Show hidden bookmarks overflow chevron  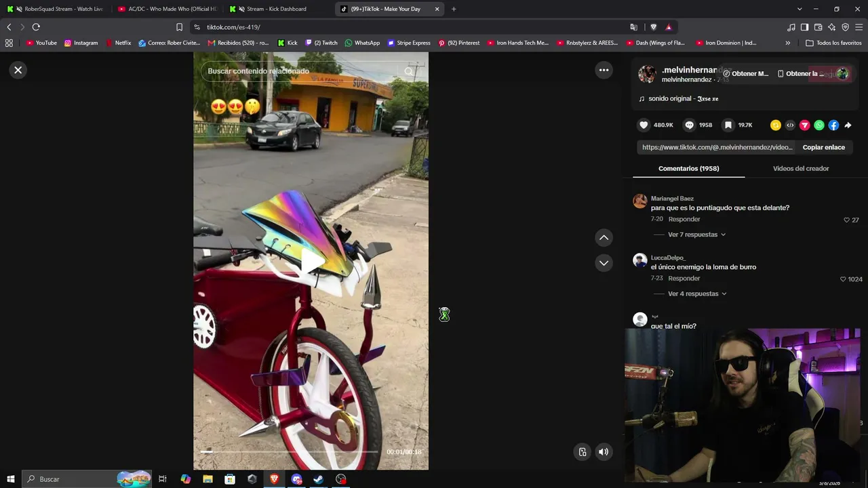(x=787, y=43)
